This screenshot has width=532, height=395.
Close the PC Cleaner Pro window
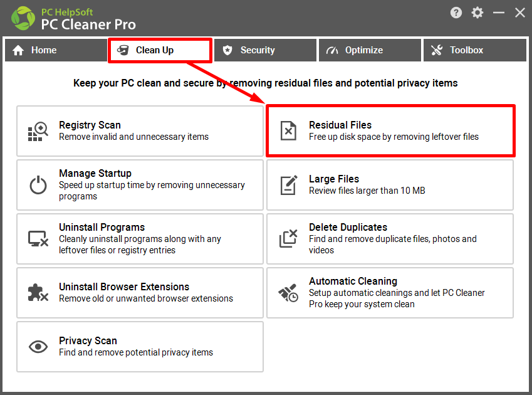[520, 13]
